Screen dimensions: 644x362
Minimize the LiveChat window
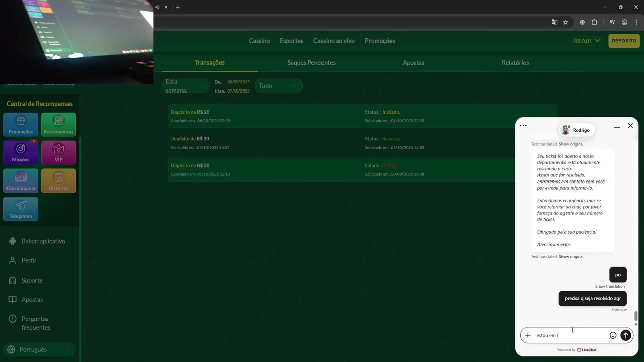617,128
